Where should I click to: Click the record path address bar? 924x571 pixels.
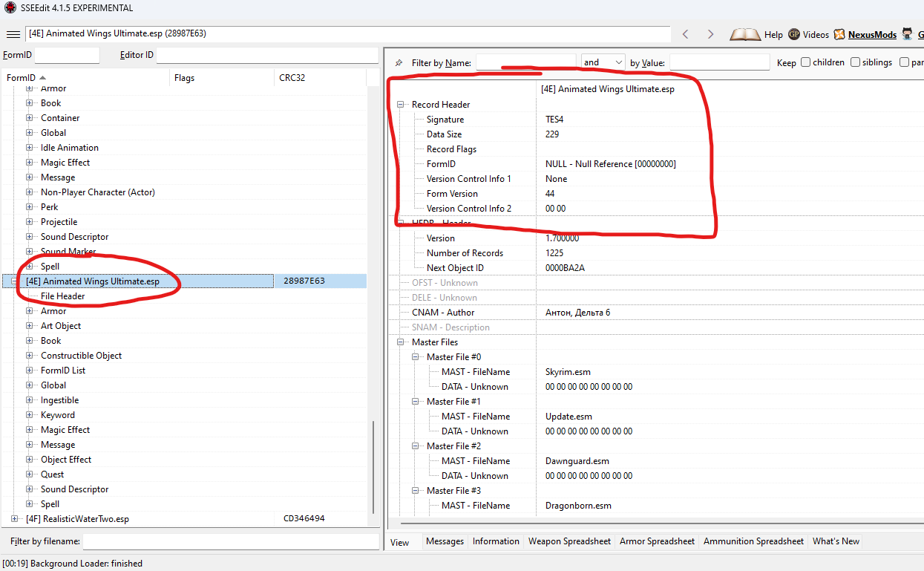347,33
